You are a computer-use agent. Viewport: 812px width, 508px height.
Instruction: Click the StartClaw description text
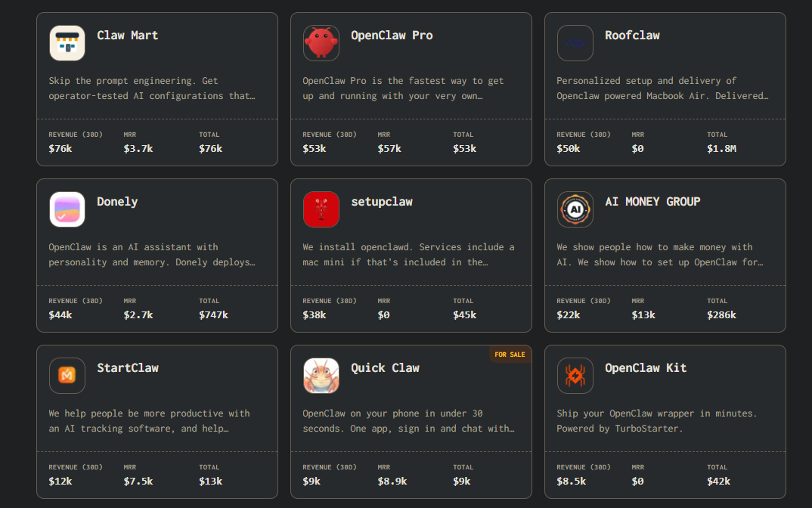[x=149, y=421]
